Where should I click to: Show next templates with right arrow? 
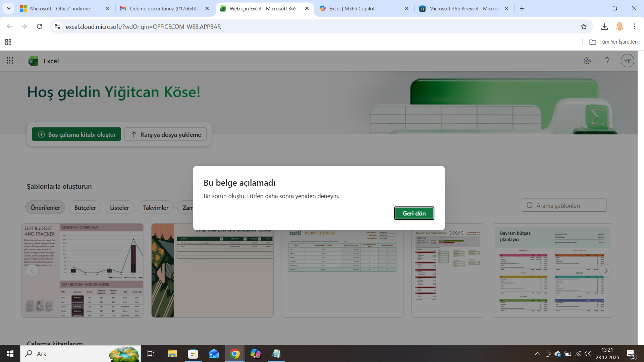pos(606,270)
